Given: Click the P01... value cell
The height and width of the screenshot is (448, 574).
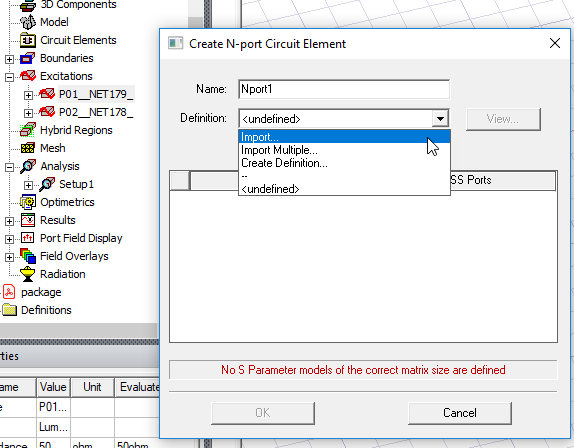Looking at the screenshot, I should [53, 407].
